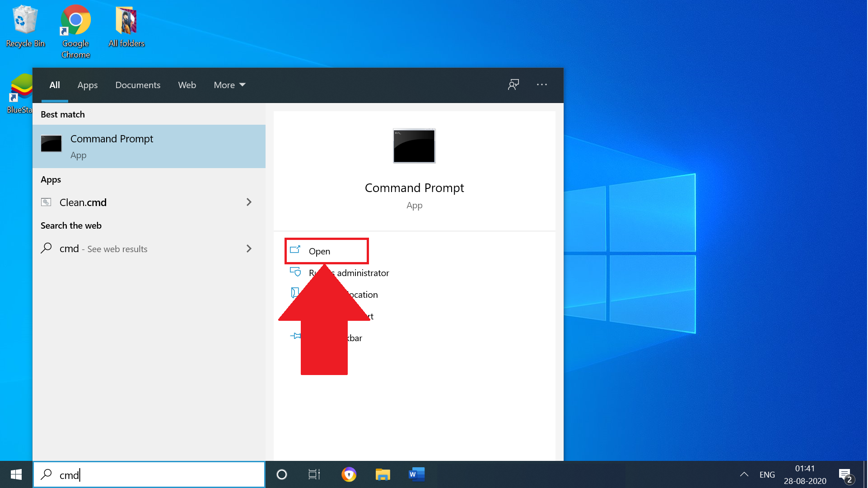
Task: Open File Explorer from the taskbar
Action: (383, 474)
